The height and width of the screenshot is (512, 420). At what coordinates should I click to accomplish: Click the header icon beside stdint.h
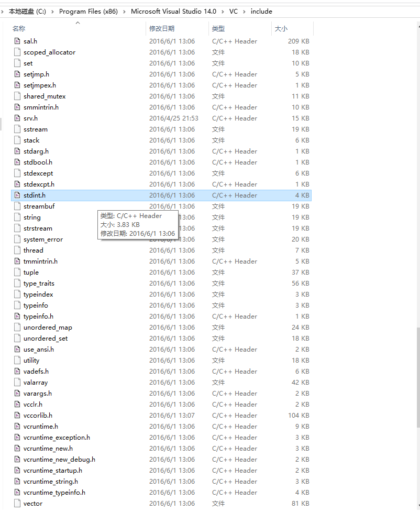tap(18, 195)
